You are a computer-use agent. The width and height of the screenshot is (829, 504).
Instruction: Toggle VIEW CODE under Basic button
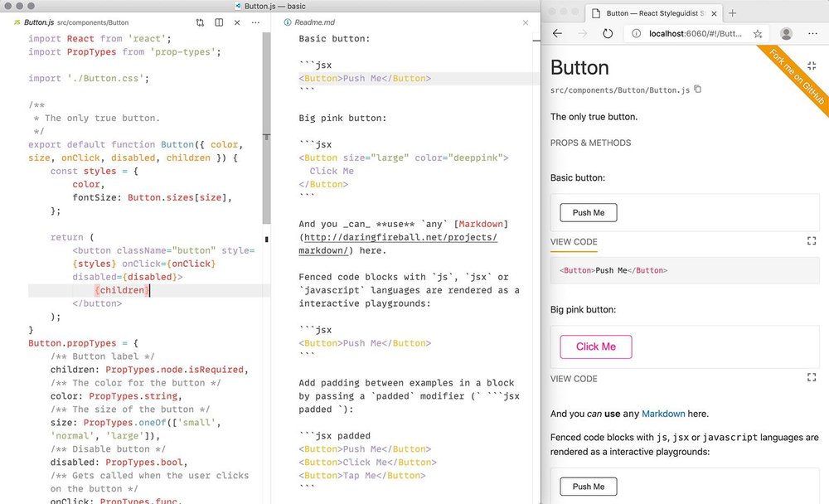pos(574,242)
